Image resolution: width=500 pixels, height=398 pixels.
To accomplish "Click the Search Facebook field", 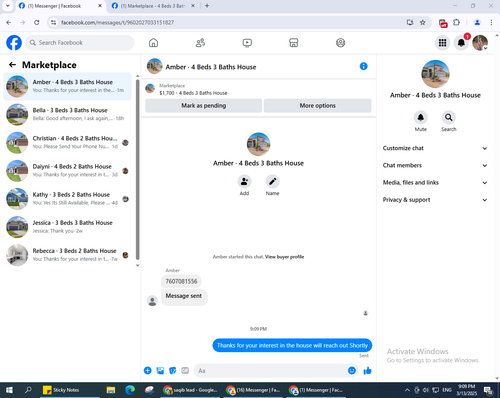I will (x=80, y=43).
